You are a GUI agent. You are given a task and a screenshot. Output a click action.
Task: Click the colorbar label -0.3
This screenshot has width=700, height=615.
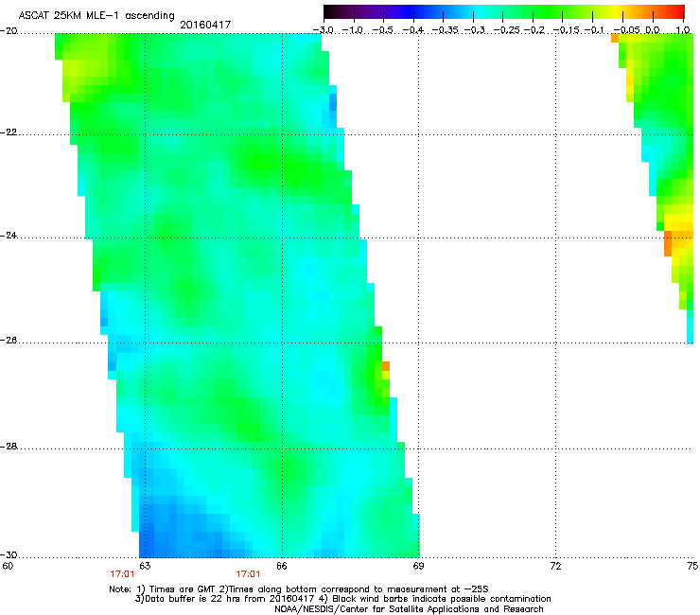(475, 30)
